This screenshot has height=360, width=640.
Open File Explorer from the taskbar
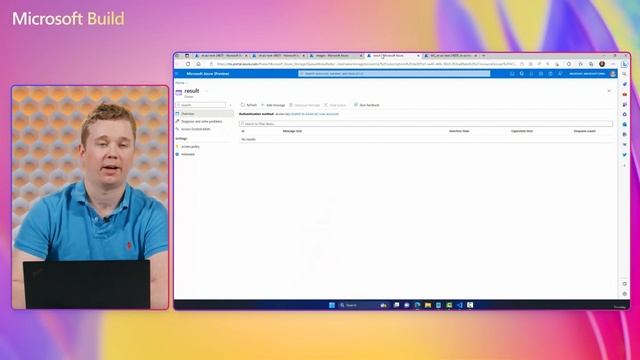(x=428, y=305)
